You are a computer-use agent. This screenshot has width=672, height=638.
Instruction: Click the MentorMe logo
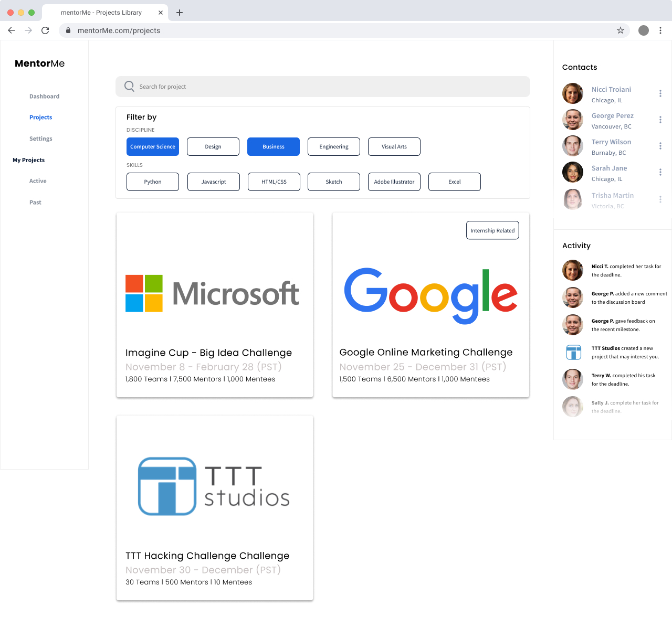pos(40,63)
